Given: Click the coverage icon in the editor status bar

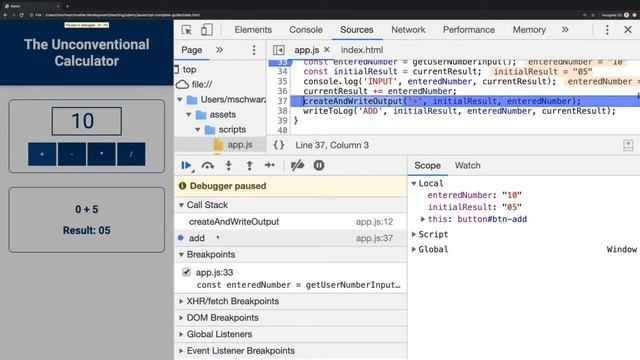Looking at the screenshot, I should [x=628, y=145].
